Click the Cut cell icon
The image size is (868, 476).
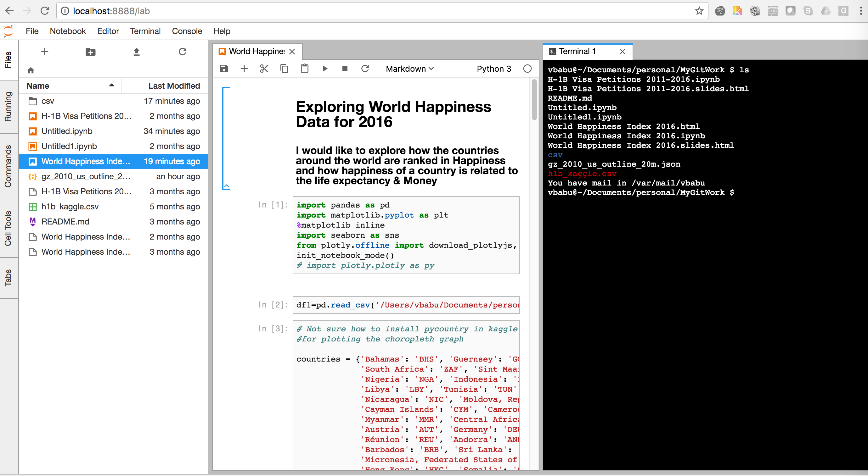click(x=264, y=69)
